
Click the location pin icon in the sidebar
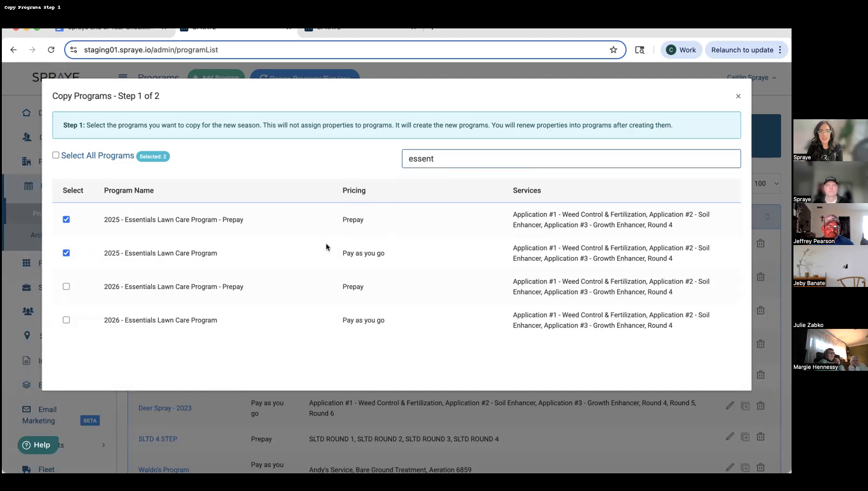click(27, 335)
